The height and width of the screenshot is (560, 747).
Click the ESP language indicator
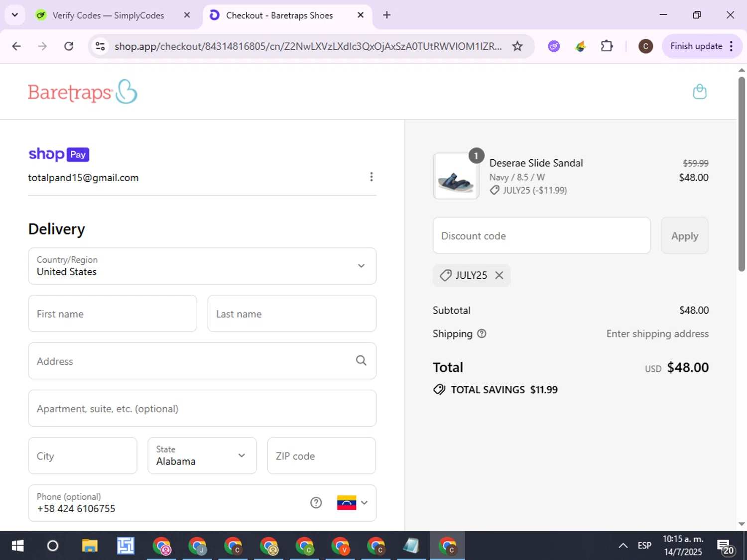(x=644, y=546)
